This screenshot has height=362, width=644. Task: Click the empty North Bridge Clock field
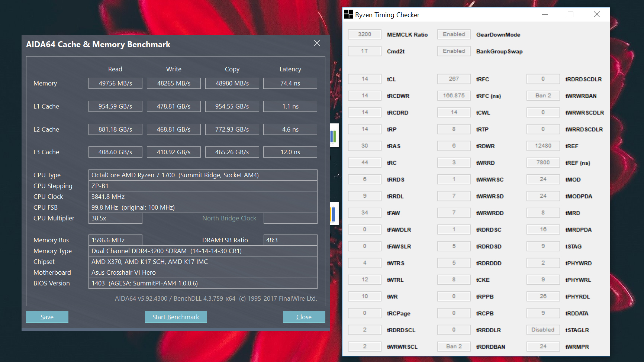tap(290, 218)
